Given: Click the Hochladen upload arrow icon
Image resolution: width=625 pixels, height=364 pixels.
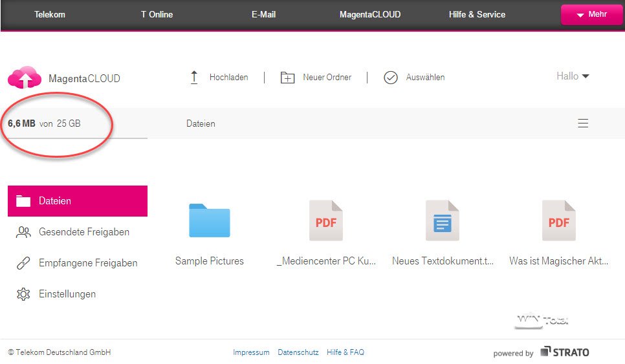Looking at the screenshot, I should pyautogui.click(x=194, y=77).
